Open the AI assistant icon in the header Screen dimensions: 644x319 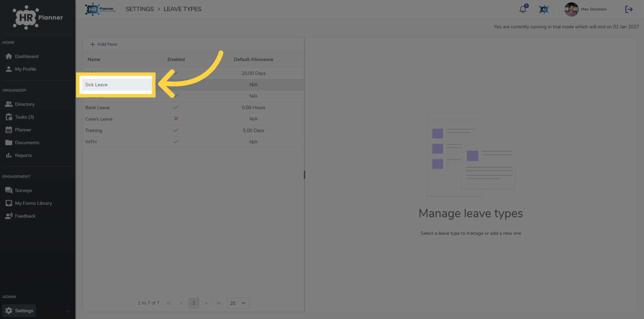pyautogui.click(x=544, y=9)
